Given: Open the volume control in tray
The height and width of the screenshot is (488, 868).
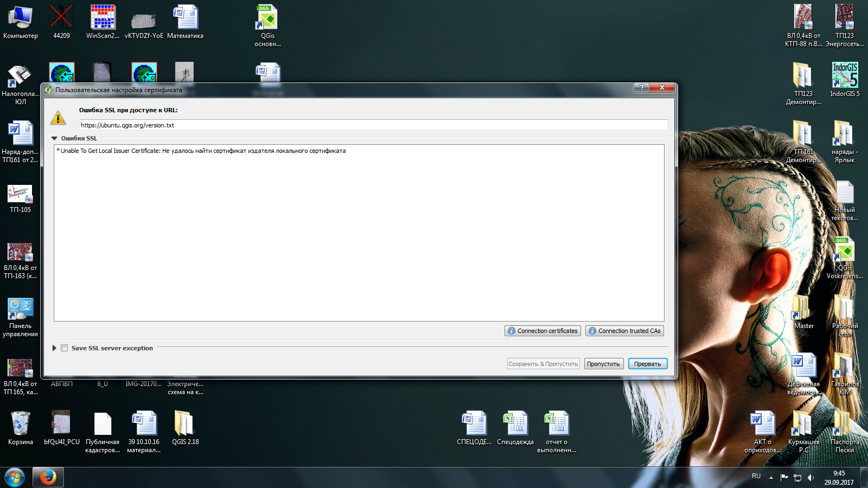Looking at the screenshot, I should point(810,478).
